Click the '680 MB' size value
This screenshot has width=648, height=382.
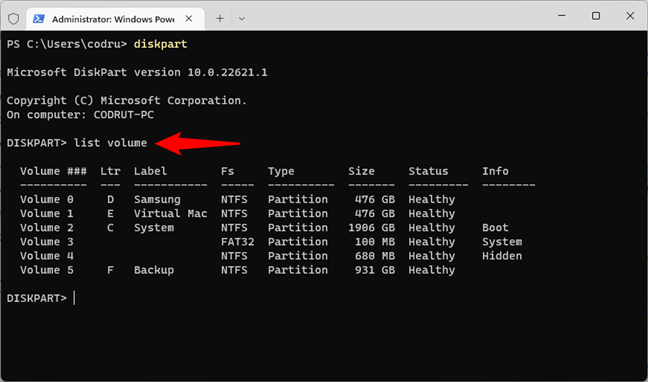click(375, 255)
